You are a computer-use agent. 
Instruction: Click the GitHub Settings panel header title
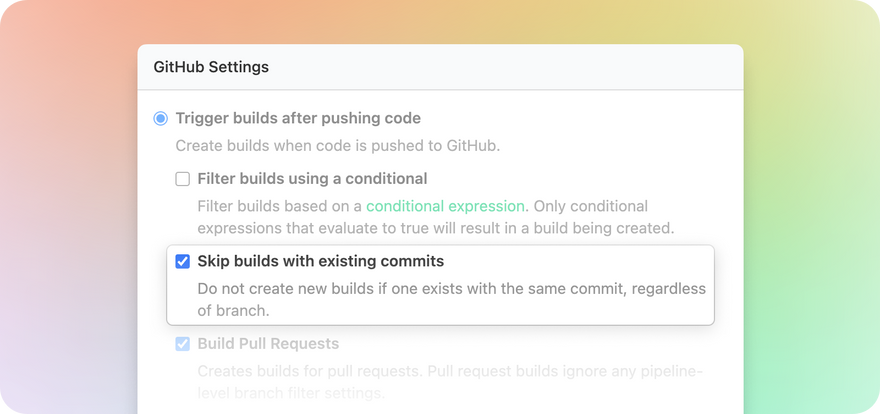point(211,68)
